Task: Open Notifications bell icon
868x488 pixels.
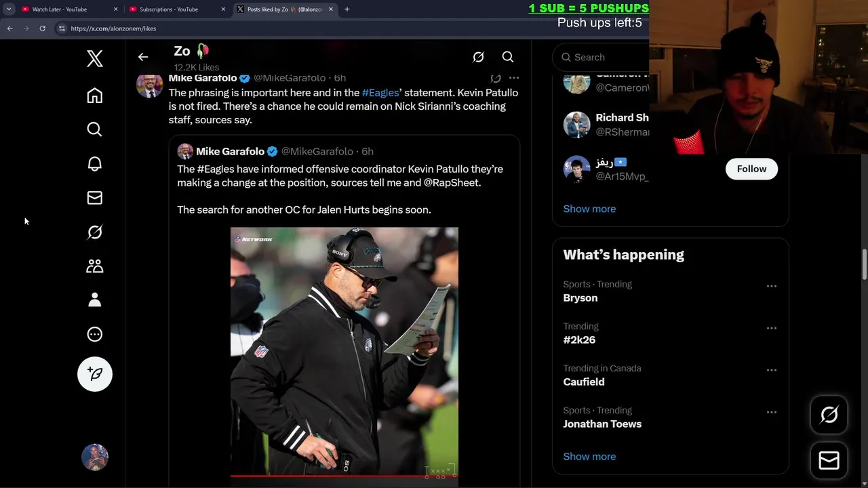Action: (x=95, y=163)
